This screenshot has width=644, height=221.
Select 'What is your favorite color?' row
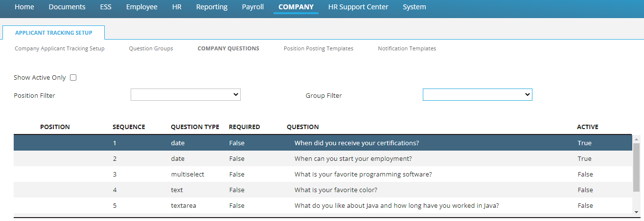[x=323, y=190]
